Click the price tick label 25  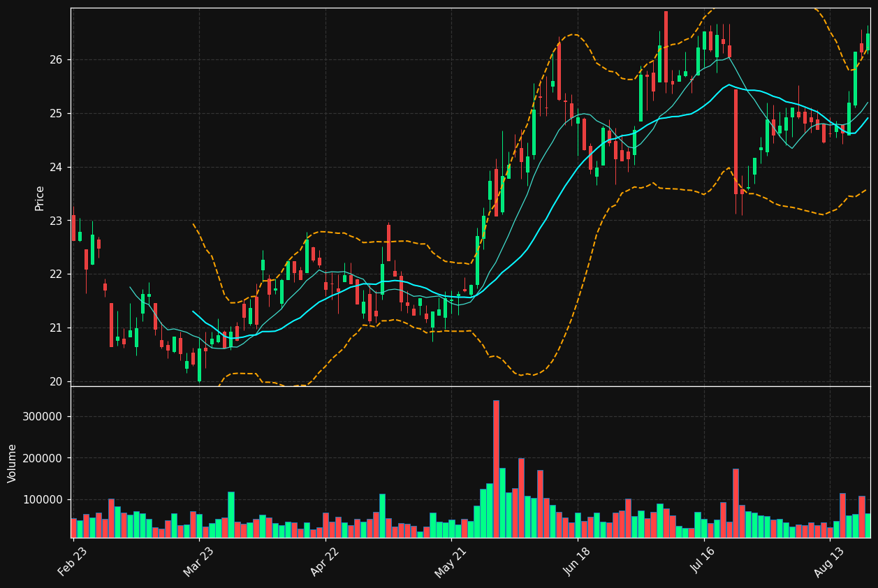click(56, 114)
